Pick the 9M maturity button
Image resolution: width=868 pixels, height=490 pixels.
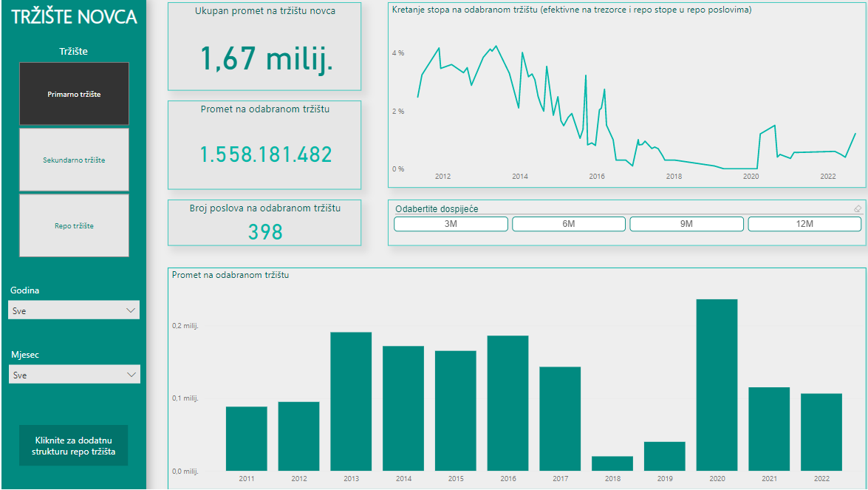tap(686, 224)
